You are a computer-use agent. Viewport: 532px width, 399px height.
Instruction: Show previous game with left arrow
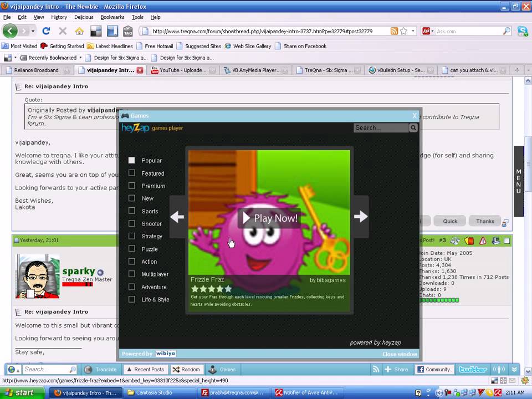click(177, 217)
